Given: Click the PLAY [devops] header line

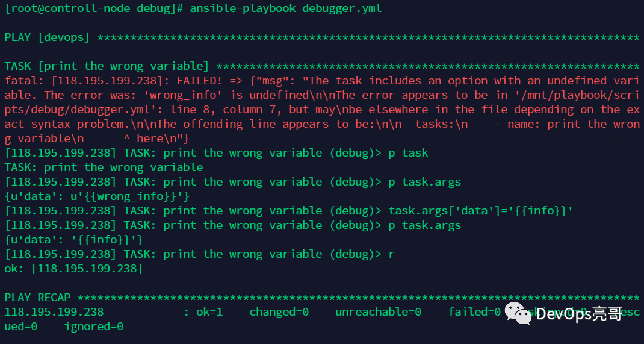Looking at the screenshot, I should (x=47, y=37).
